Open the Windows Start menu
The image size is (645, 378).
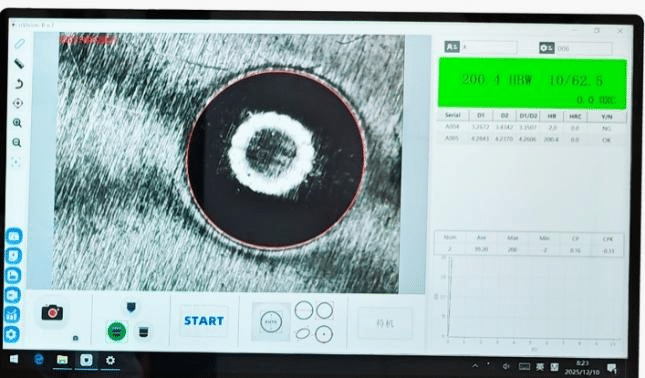click(x=14, y=359)
